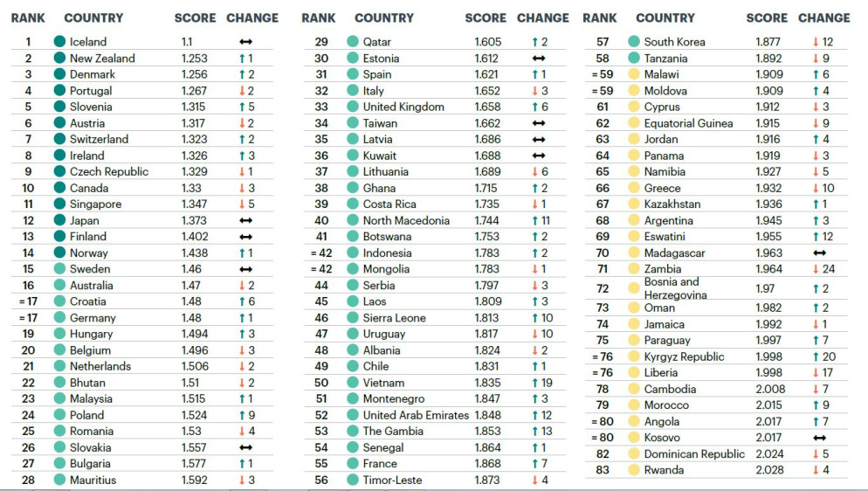Viewport: 868px width, 491px height.
Task: Click the Dominican Republic entry
Action: click(695, 454)
